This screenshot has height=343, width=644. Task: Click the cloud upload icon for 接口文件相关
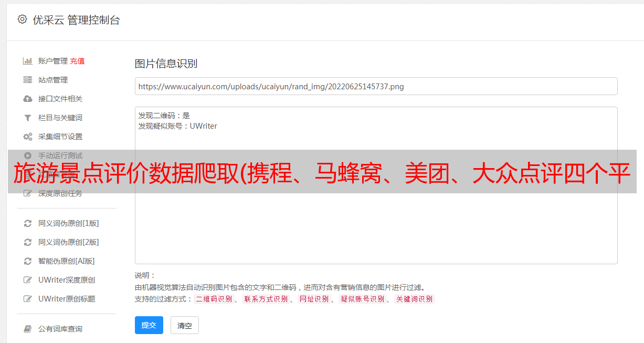coord(28,99)
